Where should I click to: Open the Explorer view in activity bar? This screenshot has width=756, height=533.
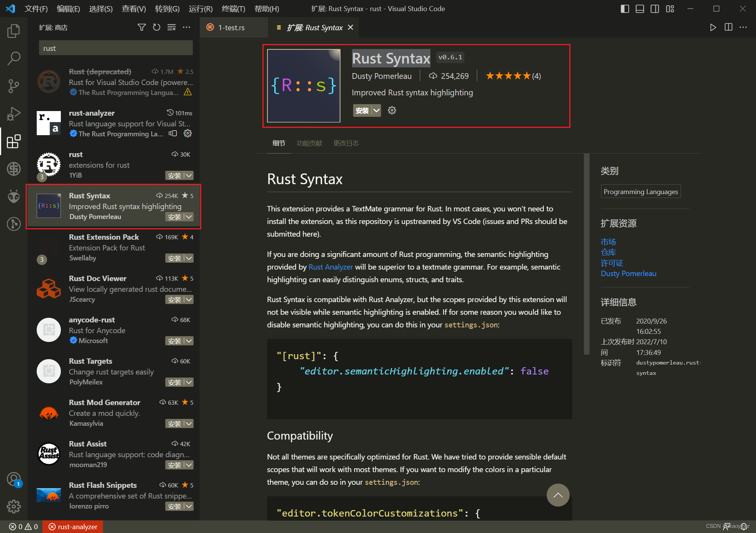pyautogui.click(x=14, y=31)
